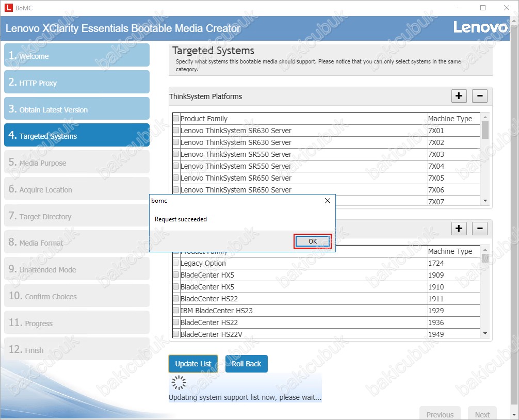
Task: Check SR550 Server 7X03 checkbox
Action: coord(176,154)
